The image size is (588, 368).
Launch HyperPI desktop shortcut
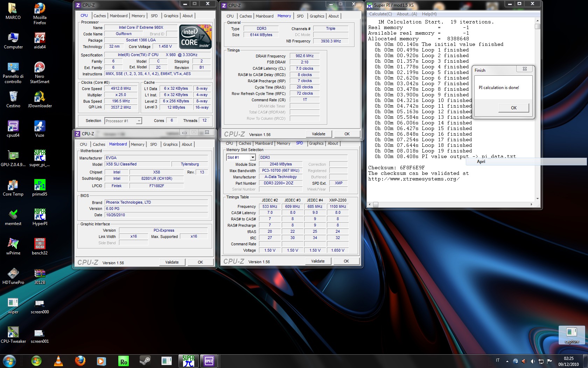point(40,217)
